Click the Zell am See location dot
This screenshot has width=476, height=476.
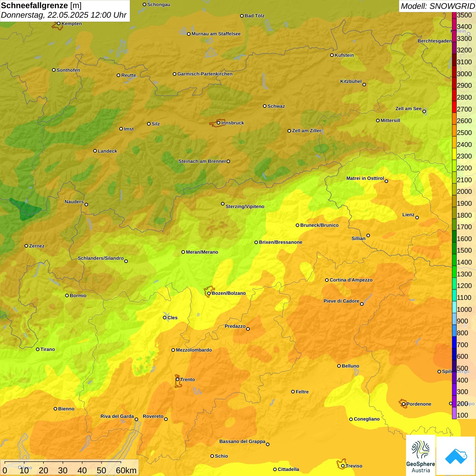click(x=424, y=111)
